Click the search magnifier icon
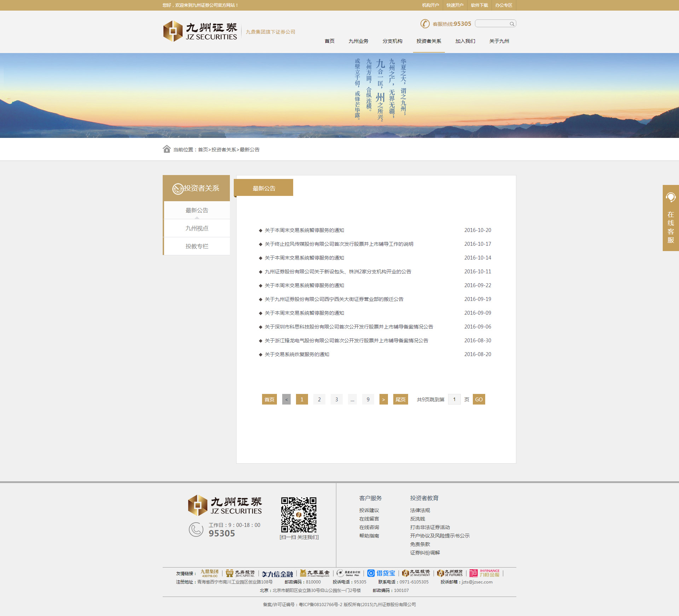Viewport: 679px width, 616px height. [x=512, y=24]
